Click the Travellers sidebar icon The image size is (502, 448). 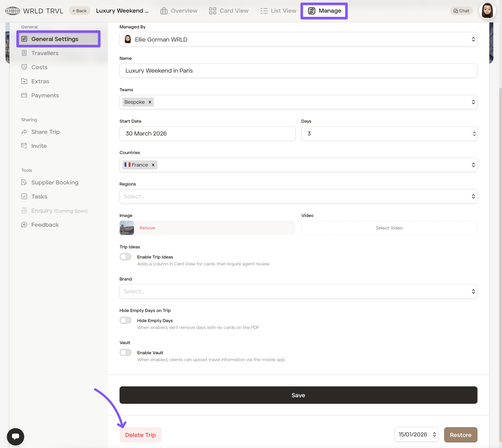coord(24,53)
